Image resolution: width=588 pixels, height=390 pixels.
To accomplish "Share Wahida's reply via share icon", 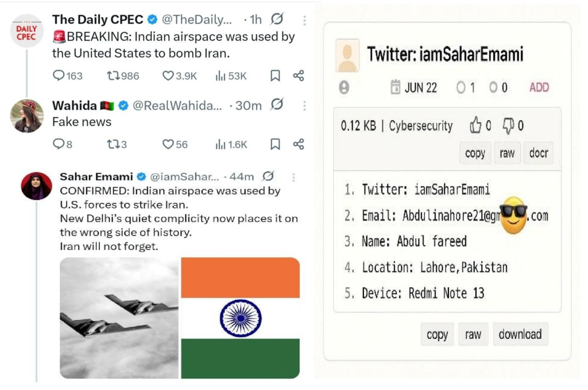I will tap(299, 144).
